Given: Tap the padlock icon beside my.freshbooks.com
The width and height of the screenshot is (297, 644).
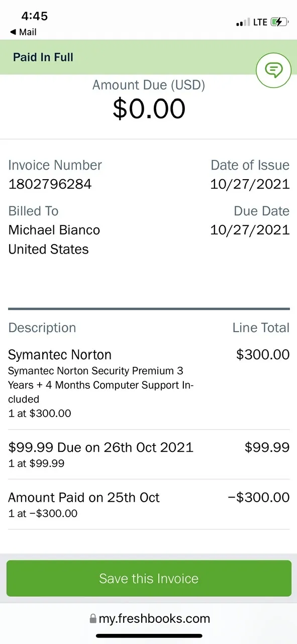Looking at the screenshot, I should click(92, 618).
